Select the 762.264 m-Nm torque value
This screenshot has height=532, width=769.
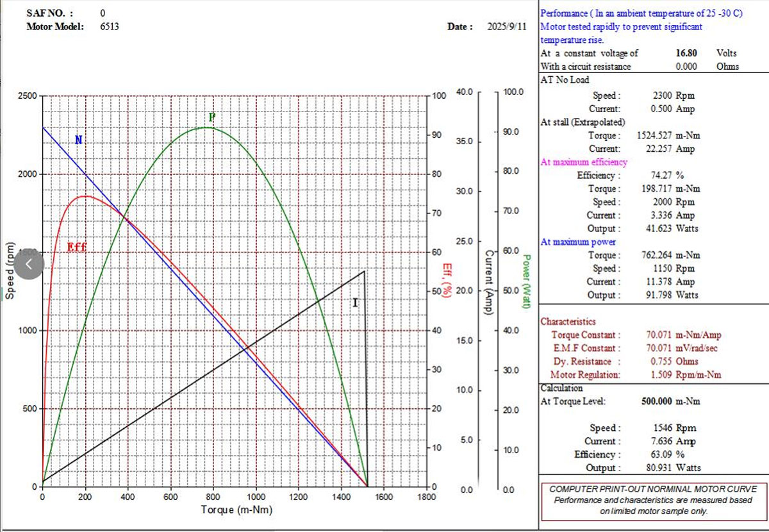[673, 256]
